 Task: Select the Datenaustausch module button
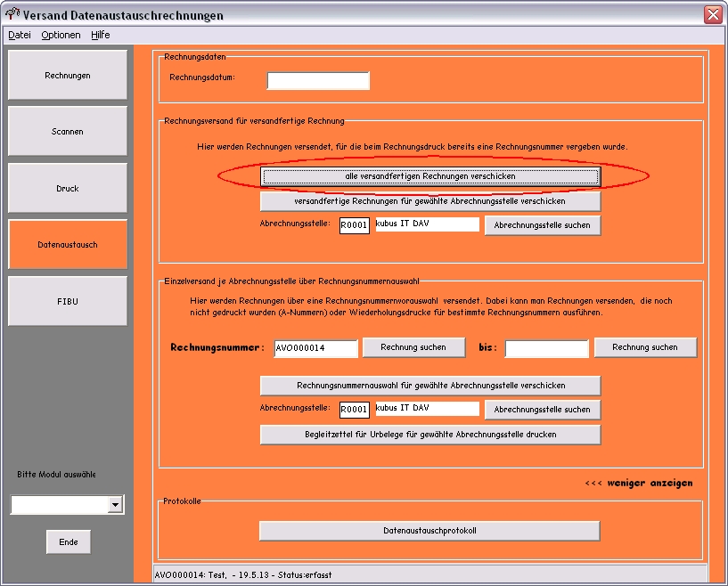tap(68, 245)
